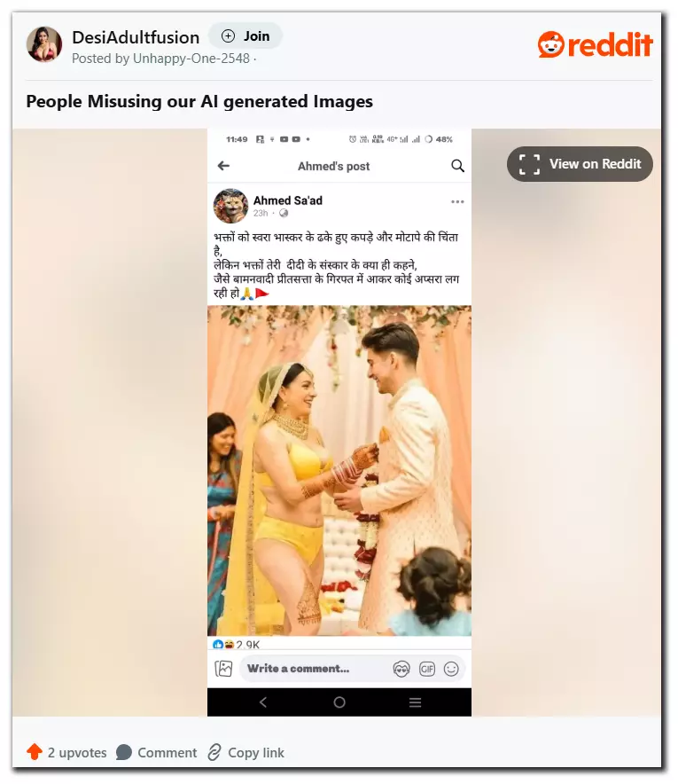This screenshot has width=678, height=784.
Task: Click the Reddit logo
Action: tap(595, 44)
